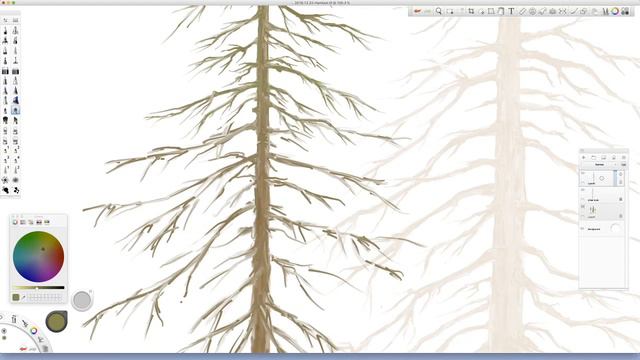The image size is (640, 360).
Task: Click the Background layer color circle
Action: pos(615,229)
